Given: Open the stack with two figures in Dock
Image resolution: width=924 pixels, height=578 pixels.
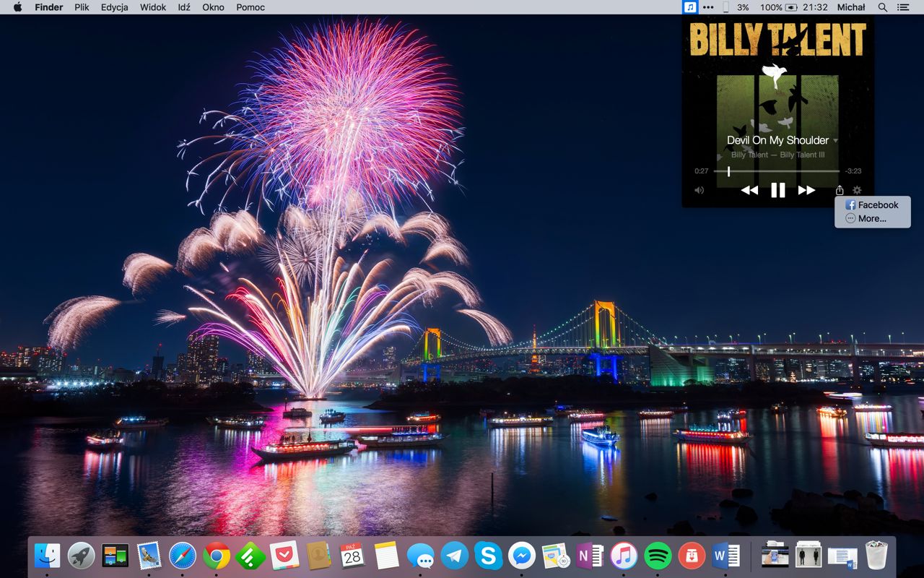Looking at the screenshot, I should [x=809, y=556].
